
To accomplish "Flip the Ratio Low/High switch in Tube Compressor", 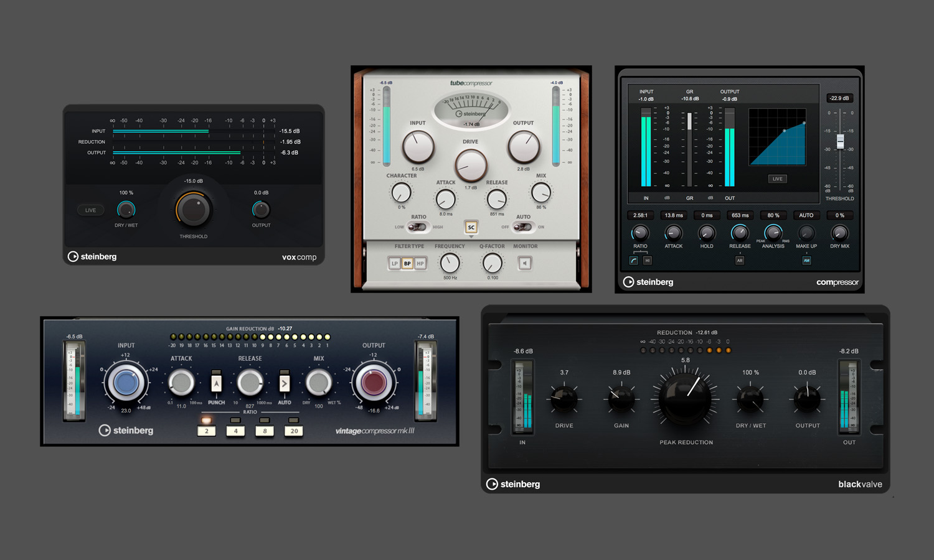I will tap(417, 227).
